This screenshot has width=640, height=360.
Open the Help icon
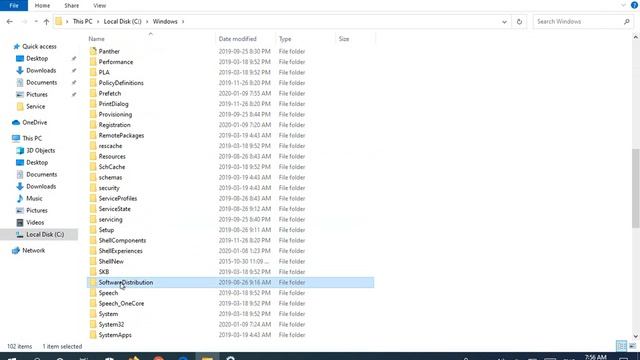coord(634,5)
